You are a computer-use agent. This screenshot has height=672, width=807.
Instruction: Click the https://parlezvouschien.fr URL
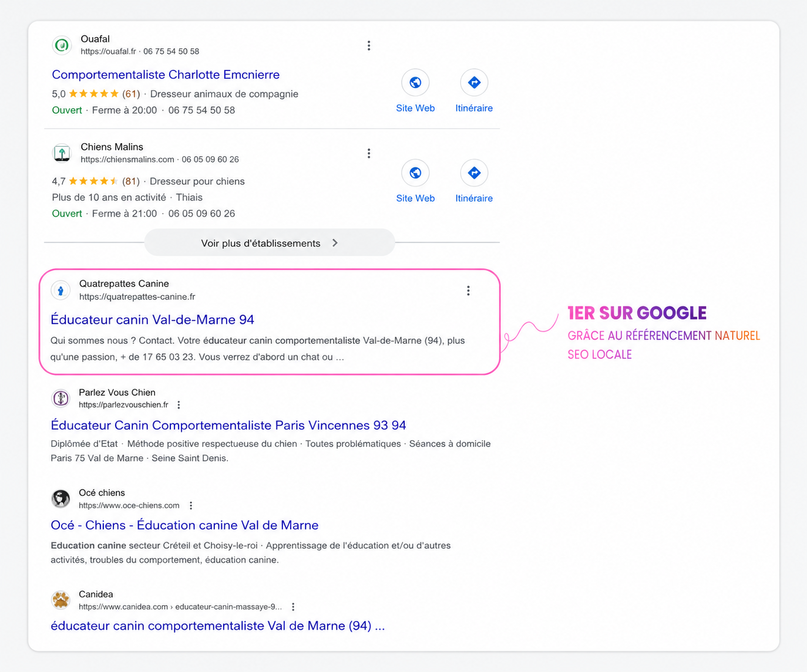tap(123, 405)
